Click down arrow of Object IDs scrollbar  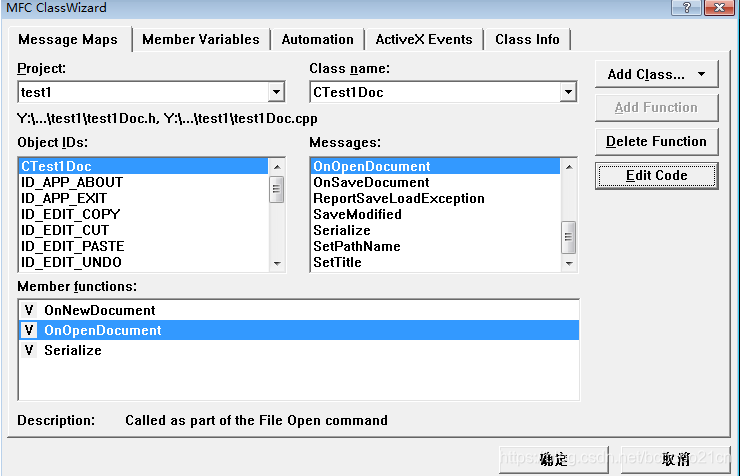(277, 263)
